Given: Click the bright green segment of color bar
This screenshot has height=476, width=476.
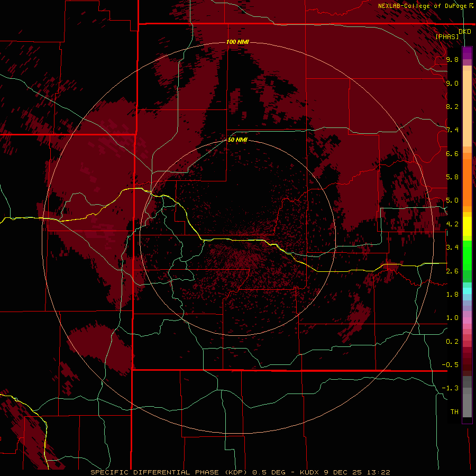Looking at the screenshot, I should (467, 255).
